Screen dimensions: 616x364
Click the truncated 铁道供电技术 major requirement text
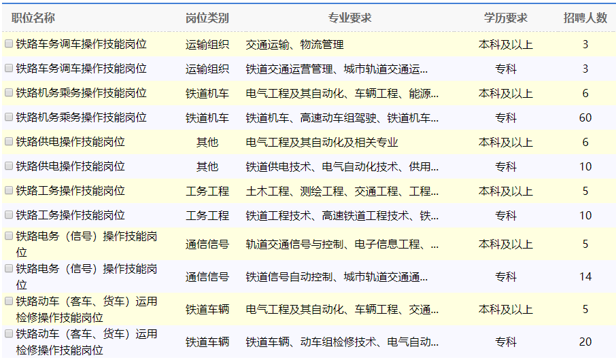pos(342,166)
